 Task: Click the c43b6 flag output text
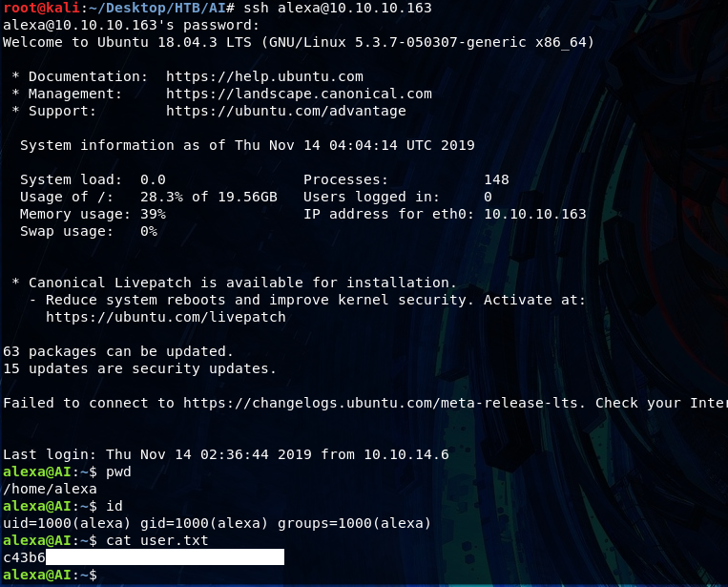click(24, 557)
